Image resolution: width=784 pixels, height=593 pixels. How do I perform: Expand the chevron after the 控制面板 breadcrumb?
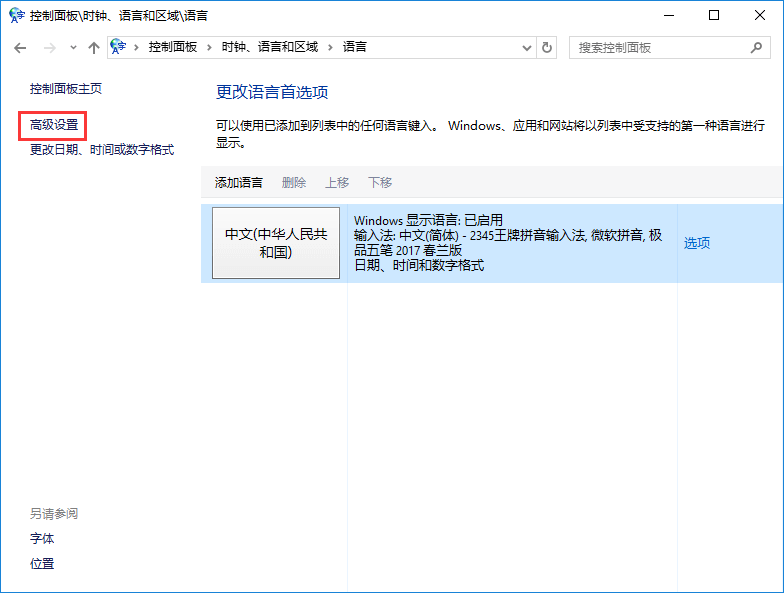click(209, 47)
